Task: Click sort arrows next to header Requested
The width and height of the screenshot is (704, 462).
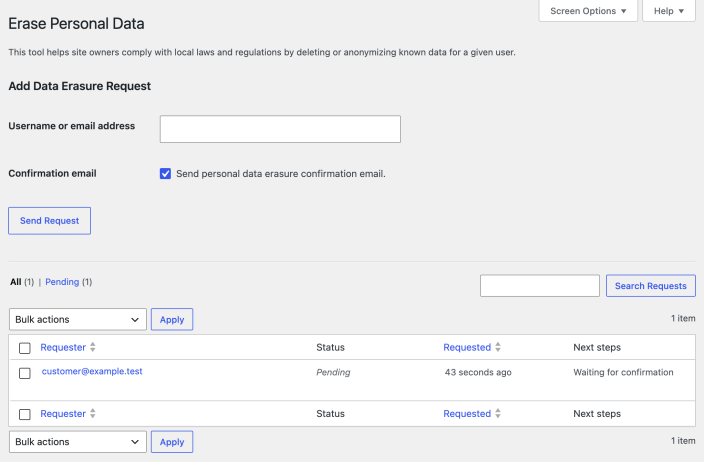Action: [498, 347]
